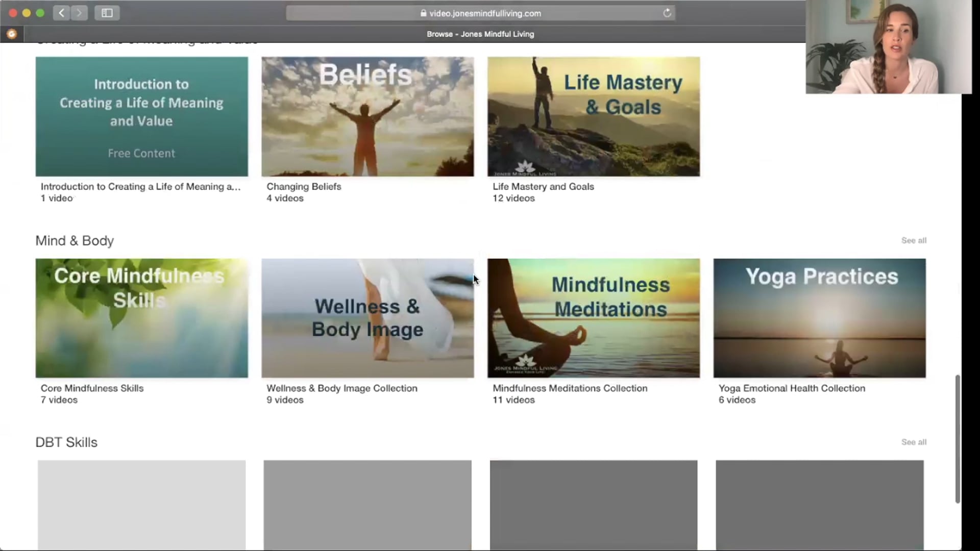980x551 pixels.
Task: Click Yoga Emotional Health Collection title
Action: point(792,388)
